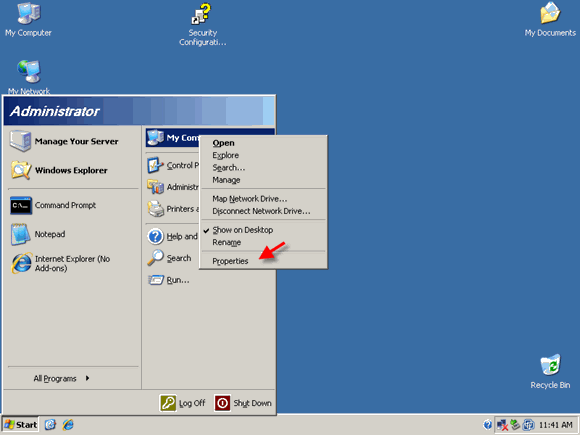
Task: Click the Manage Your Server icon
Action: coord(20,141)
